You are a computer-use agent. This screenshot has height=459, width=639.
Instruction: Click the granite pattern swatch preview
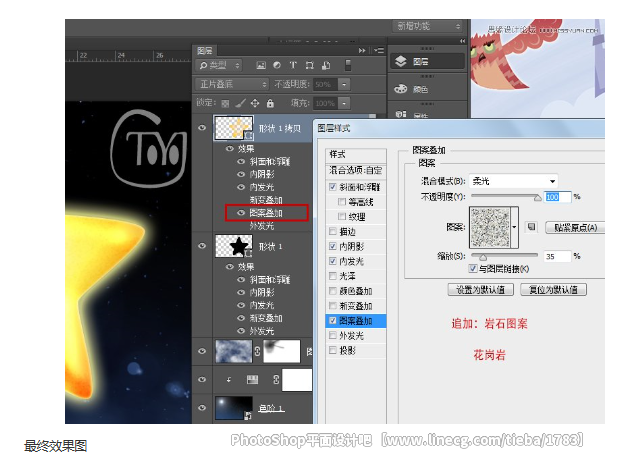(490, 227)
